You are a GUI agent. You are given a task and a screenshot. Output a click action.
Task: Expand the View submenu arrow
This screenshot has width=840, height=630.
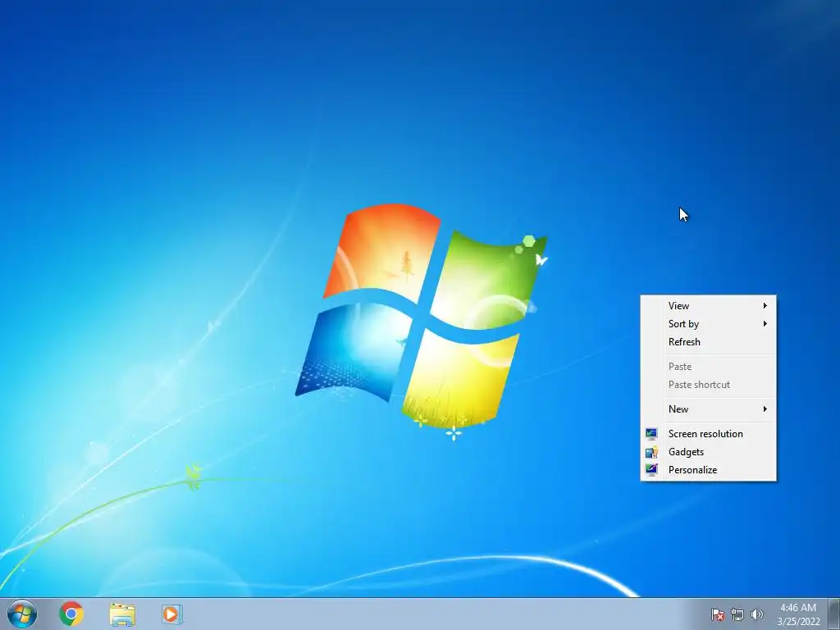pyautogui.click(x=765, y=306)
